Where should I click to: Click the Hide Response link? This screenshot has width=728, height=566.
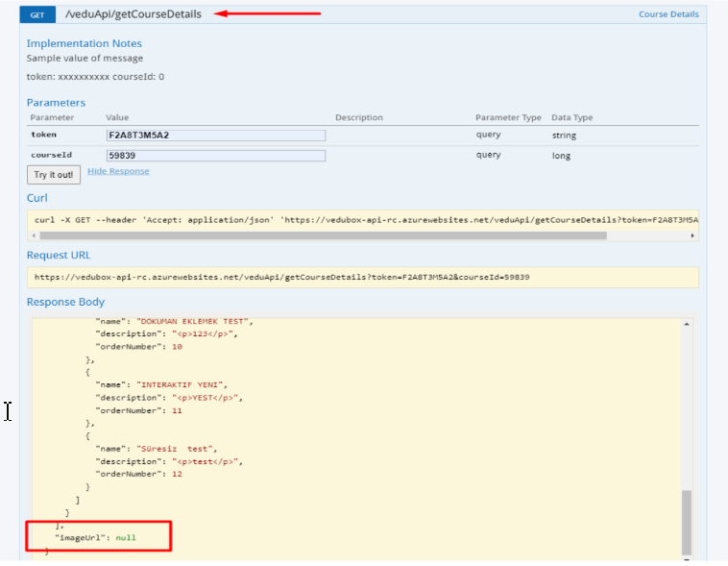[118, 171]
